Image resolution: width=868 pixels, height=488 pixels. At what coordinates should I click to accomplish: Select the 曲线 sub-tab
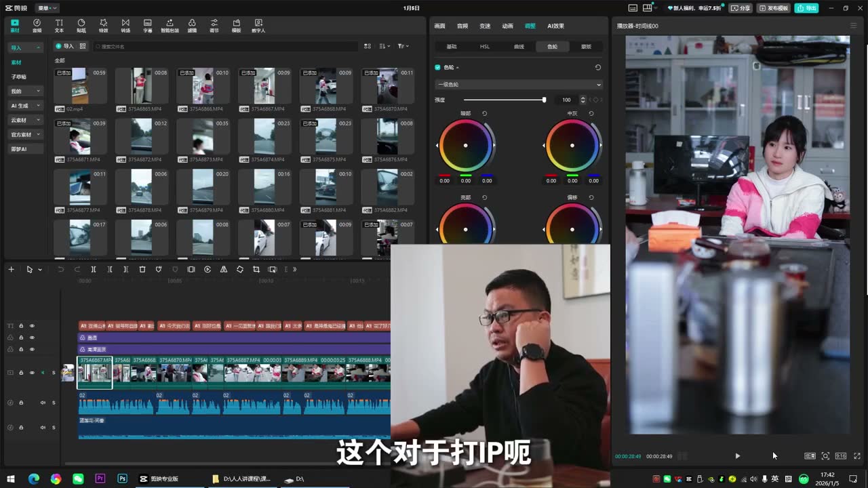coord(519,47)
